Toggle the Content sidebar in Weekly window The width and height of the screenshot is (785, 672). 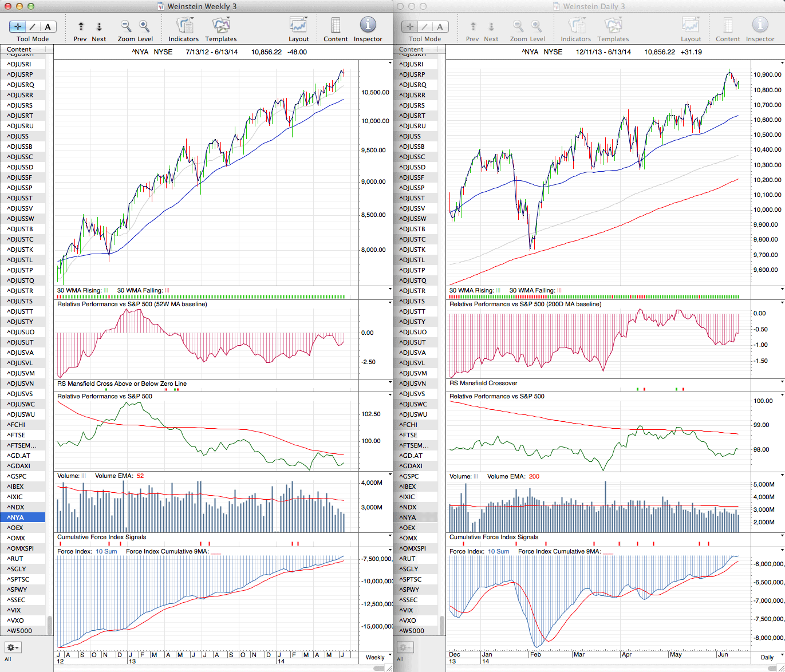click(336, 26)
